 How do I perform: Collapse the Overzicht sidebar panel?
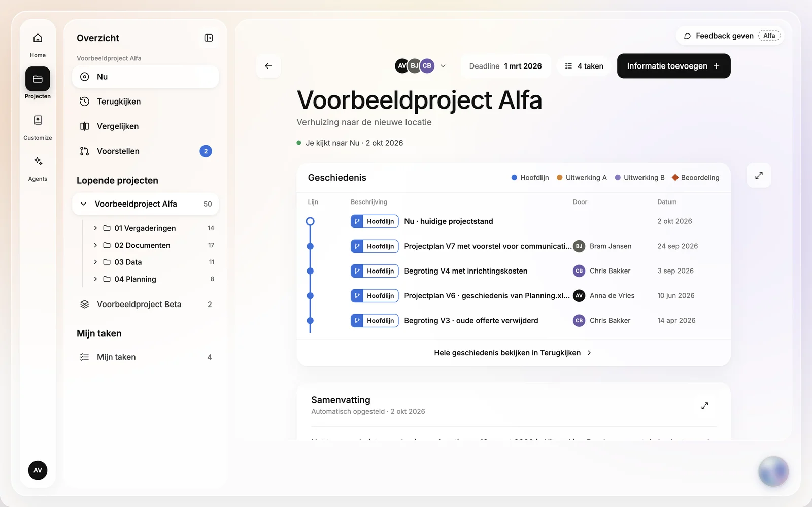tap(209, 38)
